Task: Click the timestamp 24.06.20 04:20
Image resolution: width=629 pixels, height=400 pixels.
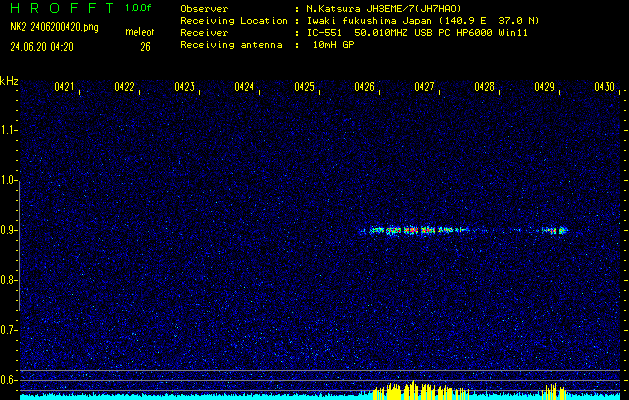Action: click(x=42, y=47)
